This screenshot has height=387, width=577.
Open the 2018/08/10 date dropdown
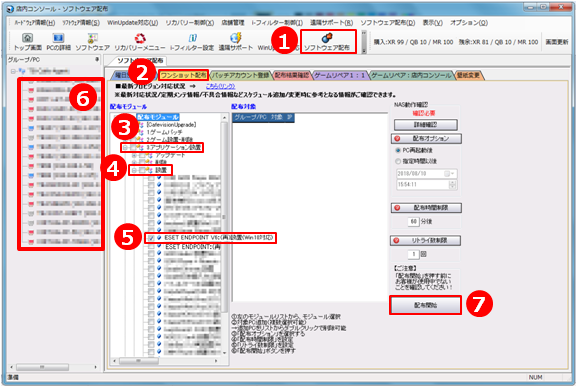(x=453, y=174)
